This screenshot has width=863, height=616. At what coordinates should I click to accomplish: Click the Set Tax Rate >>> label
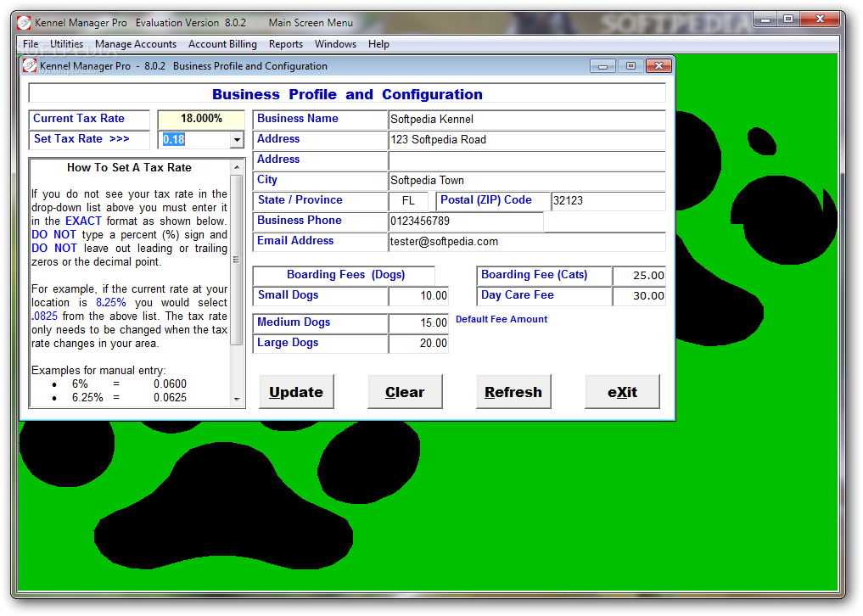click(81, 138)
